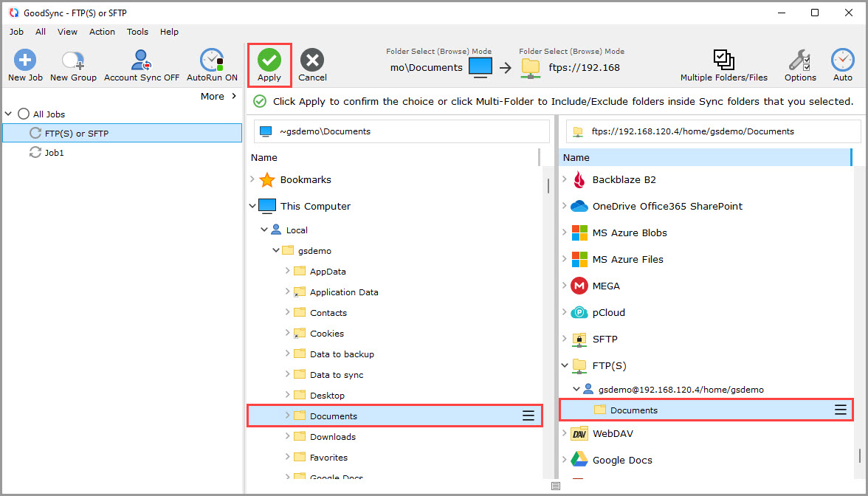This screenshot has width=868, height=496.
Task: Click the Auto clock icon
Action: tap(842, 61)
